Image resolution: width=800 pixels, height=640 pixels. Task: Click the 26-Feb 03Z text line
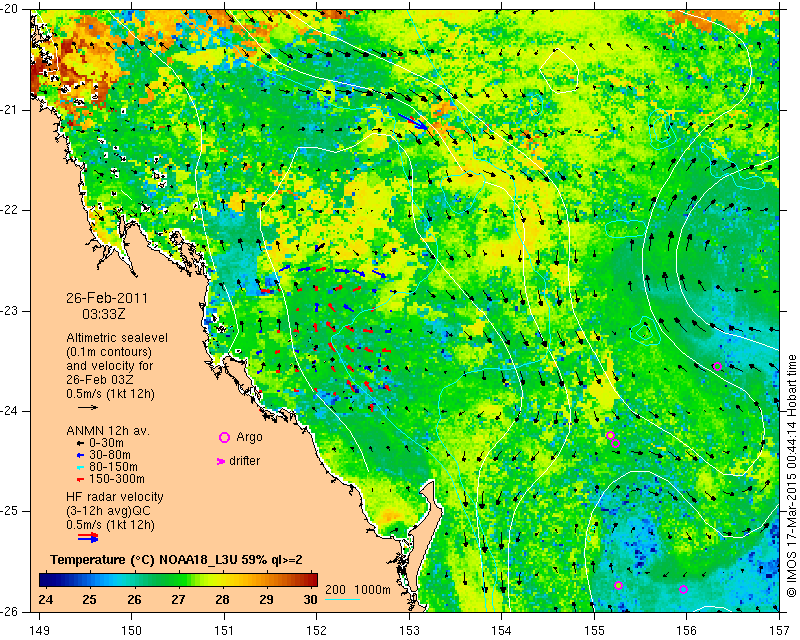pos(99,380)
